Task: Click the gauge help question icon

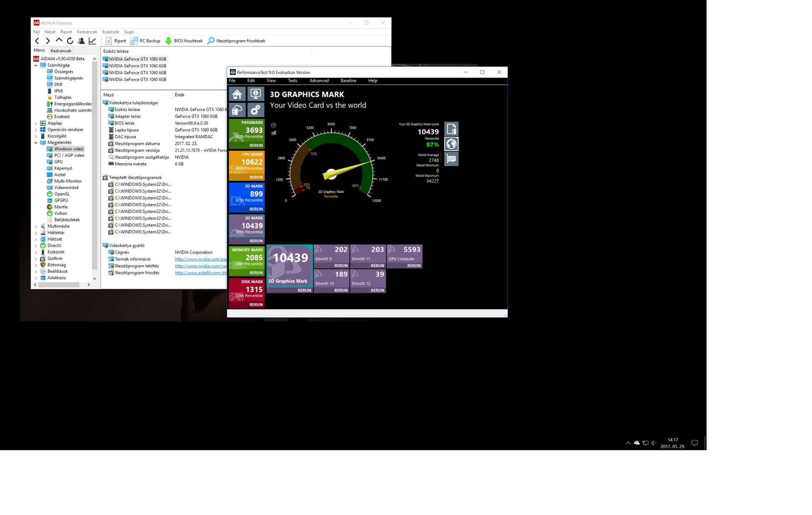Action: coord(273,125)
